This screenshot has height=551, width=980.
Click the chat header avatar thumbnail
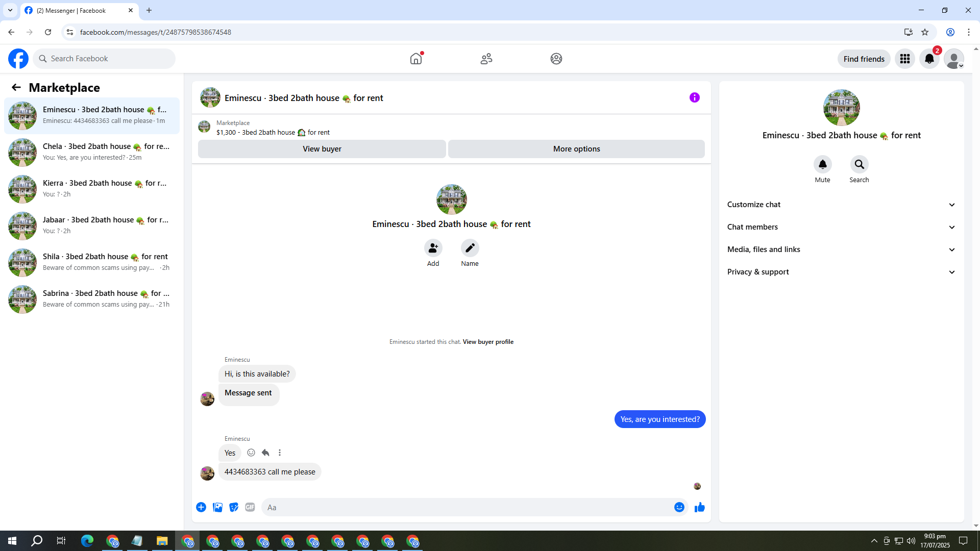(x=210, y=97)
